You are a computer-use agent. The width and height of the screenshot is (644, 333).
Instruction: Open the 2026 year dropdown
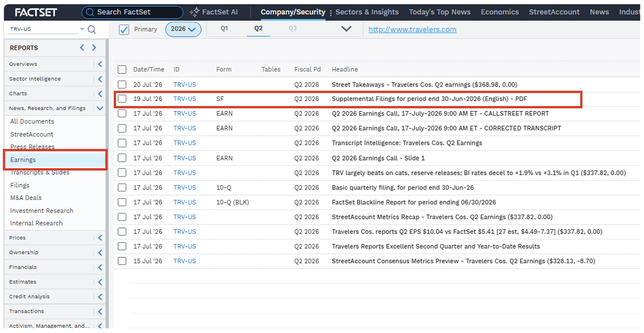(x=183, y=29)
